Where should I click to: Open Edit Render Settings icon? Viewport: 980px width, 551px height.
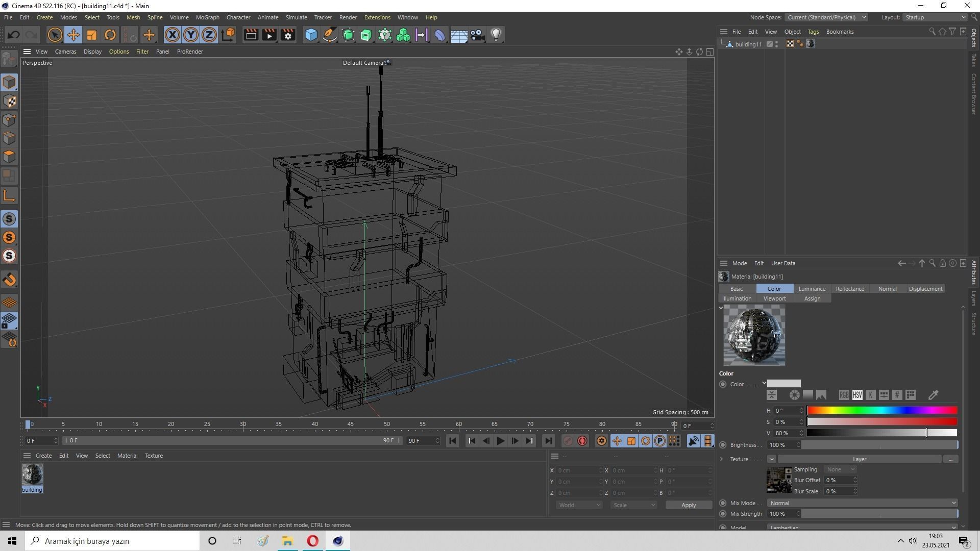click(288, 35)
